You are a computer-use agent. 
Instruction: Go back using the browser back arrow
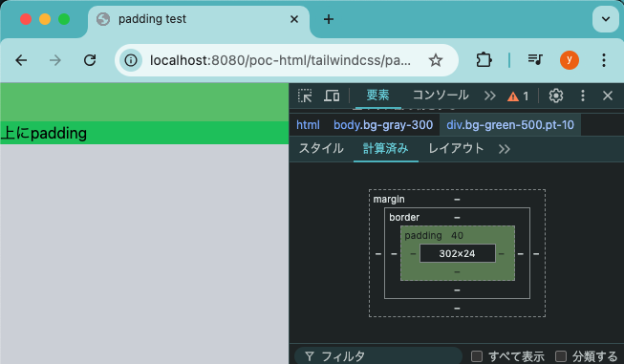tap(21, 60)
